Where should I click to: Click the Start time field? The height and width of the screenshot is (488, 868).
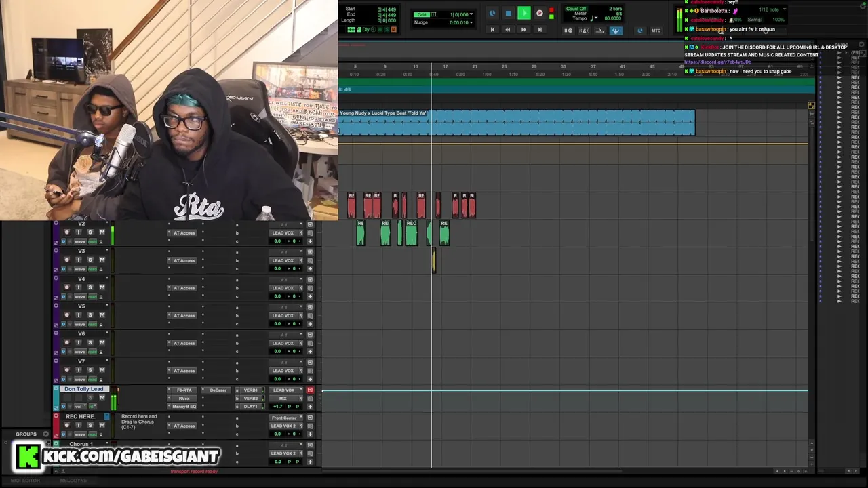(387, 9)
